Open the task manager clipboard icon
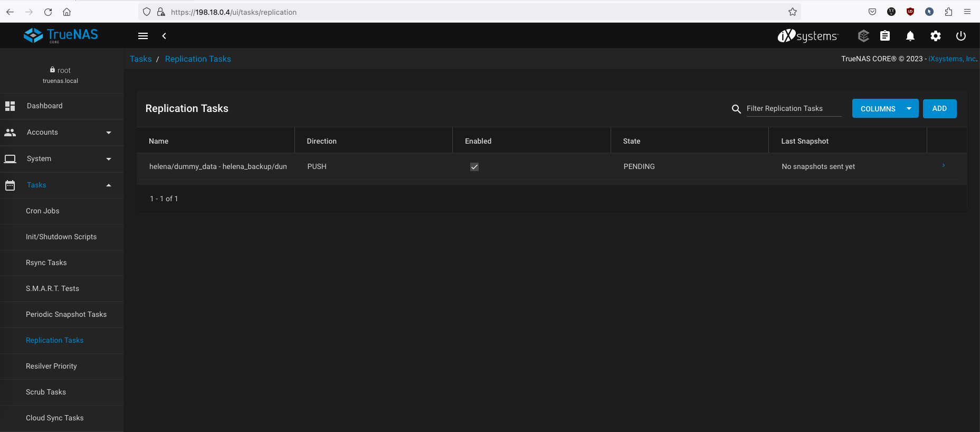The height and width of the screenshot is (432, 980). 885,36
